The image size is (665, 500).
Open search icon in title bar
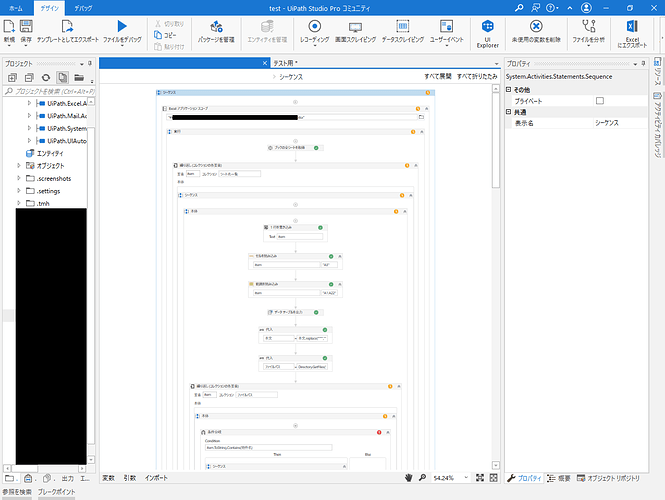(x=519, y=8)
